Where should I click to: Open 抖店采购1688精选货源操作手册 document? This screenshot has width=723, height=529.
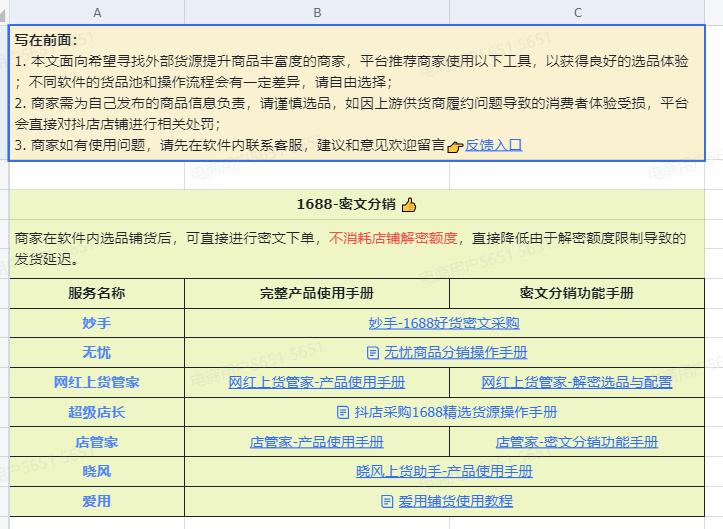click(456, 412)
